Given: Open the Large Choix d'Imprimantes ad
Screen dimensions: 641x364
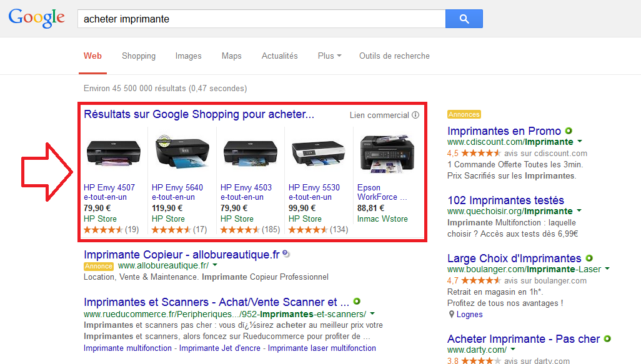Looking at the screenshot, I should (514, 258).
